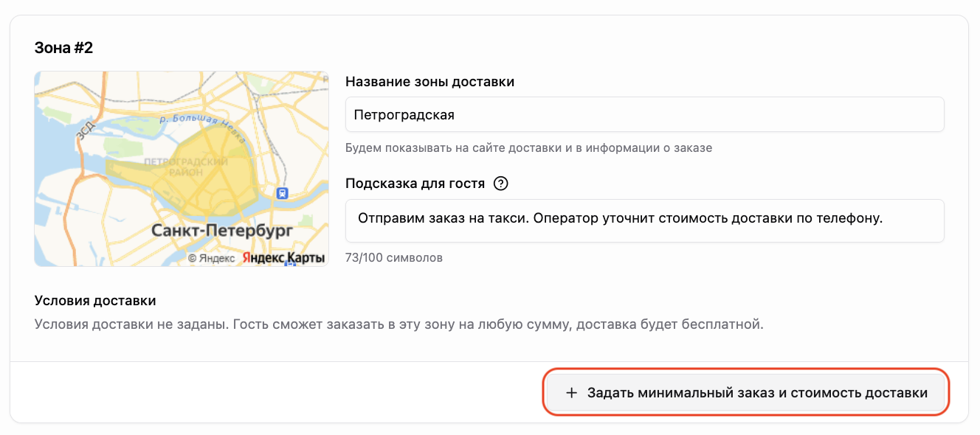Focus the zone name field containing Петроградская
Viewport: 980px width, 435px height.
pos(645,114)
